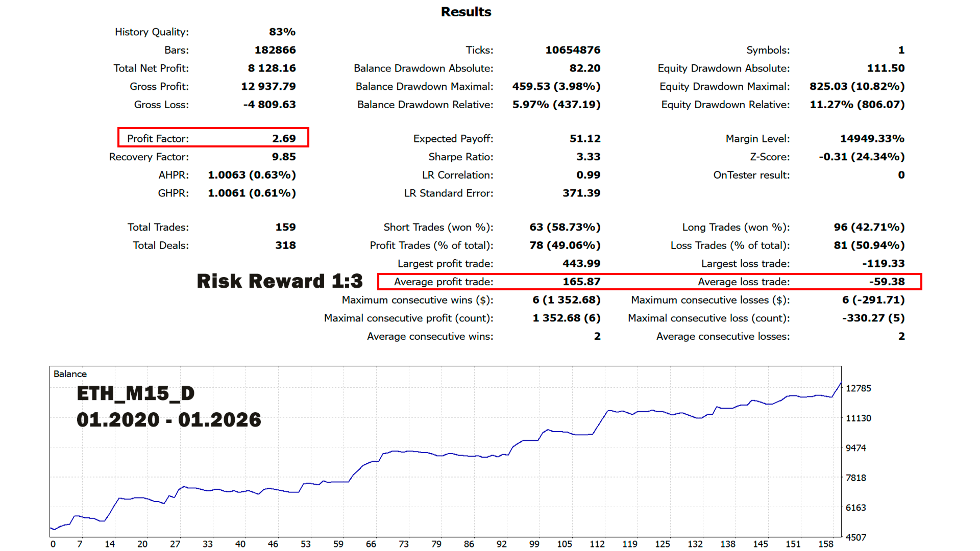Click the date range 01.2020 - 01.2026
The image size is (980, 551).
tap(168, 420)
